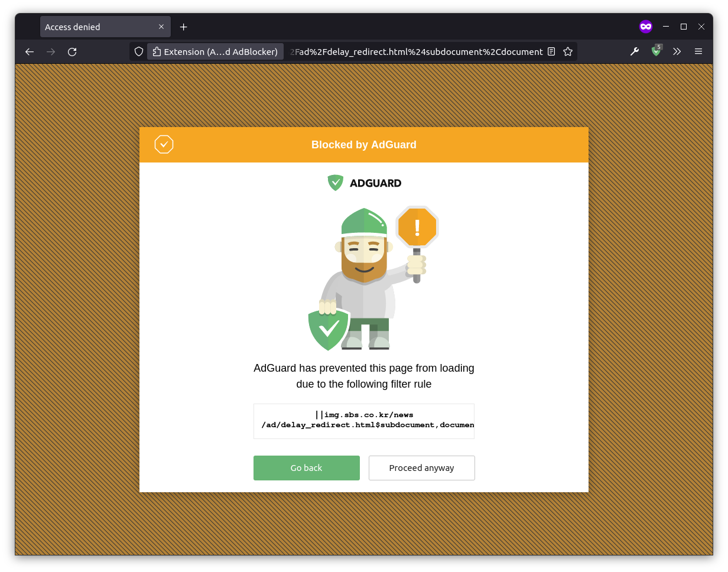Click the AdGuard mascot illustration
This screenshot has height=572, width=728.
click(x=373, y=278)
